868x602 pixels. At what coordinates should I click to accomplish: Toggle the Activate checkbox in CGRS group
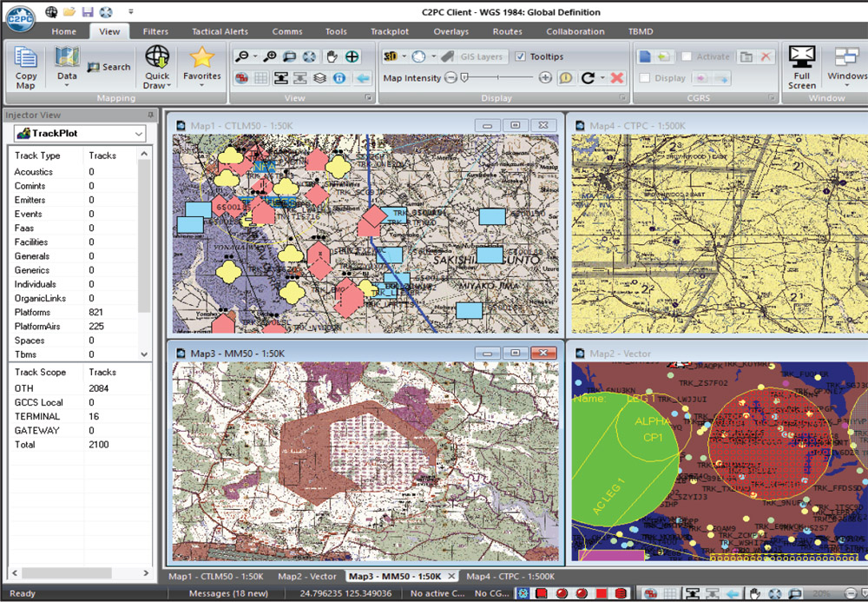(x=687, y=56)
